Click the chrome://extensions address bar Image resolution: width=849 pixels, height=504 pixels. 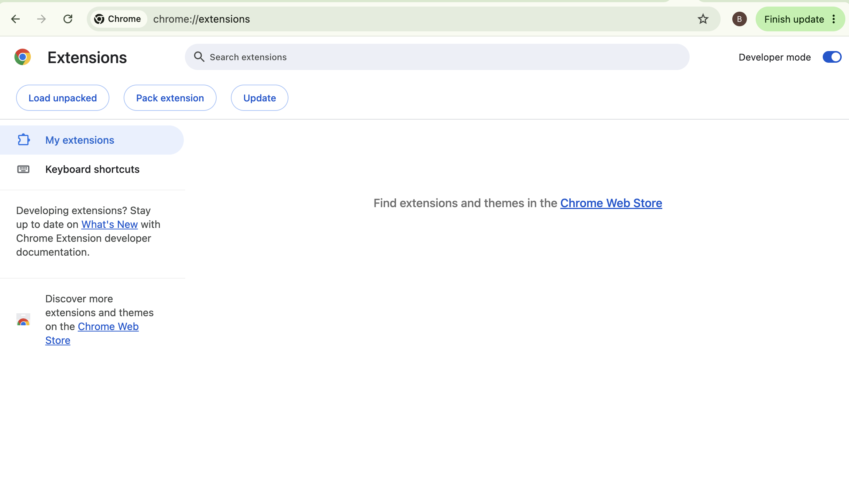point(403,19)
